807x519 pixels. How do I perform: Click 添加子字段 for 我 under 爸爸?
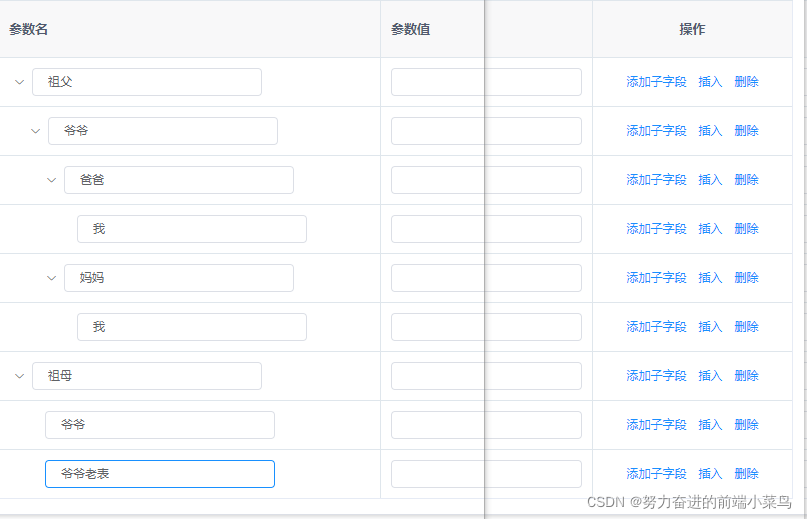[x=656, y=229]
